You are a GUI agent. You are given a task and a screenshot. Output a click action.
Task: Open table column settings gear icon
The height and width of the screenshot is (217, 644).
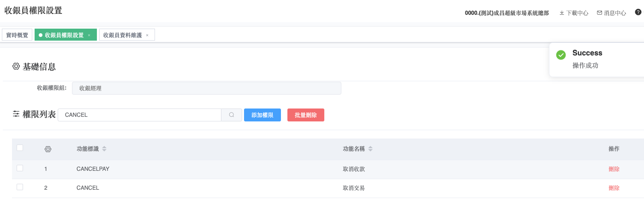48,149
